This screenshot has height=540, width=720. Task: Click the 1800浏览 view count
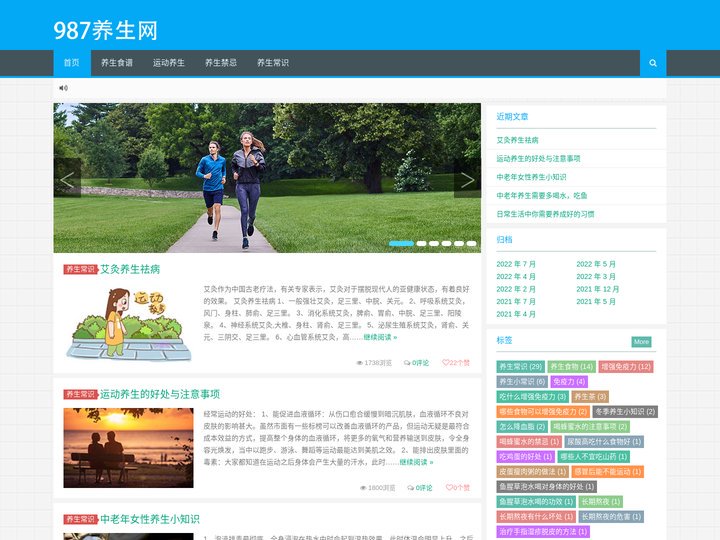pos(378,488)
